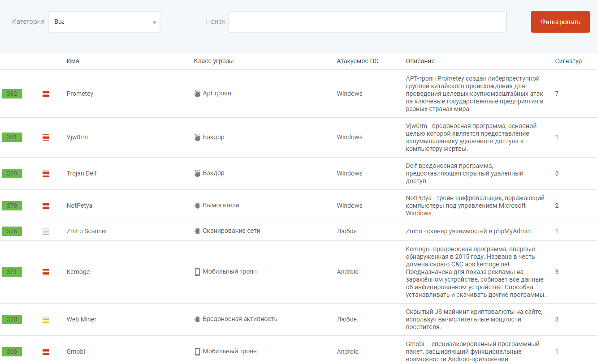Sort by the Класс угрозы column header
This screenshot has height=364, width=597.
coord(214,61)
